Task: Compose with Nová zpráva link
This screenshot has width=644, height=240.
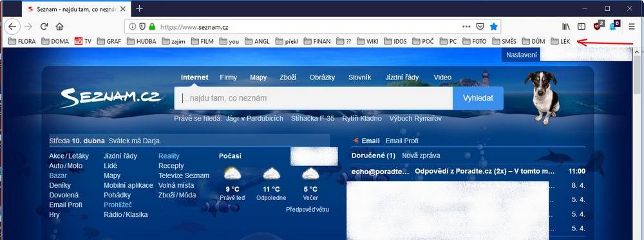Action: click(x=421, y=155)
